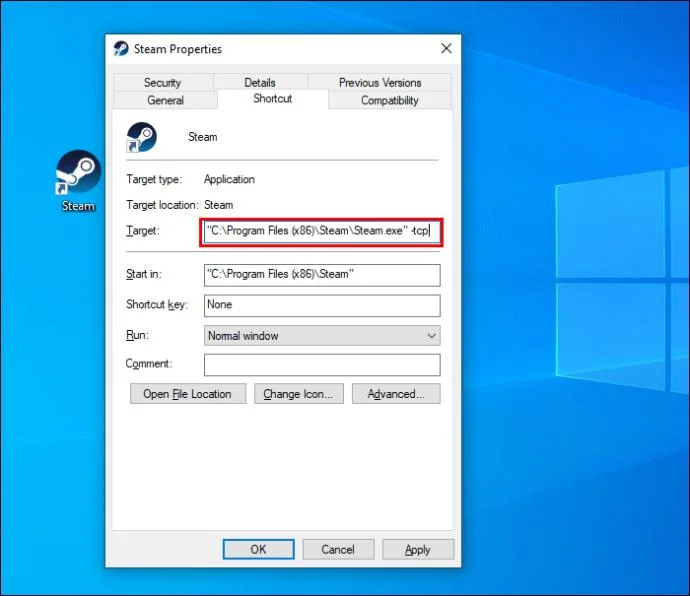The image size is (690, 596).
Task: Switch to the Details tab
Action: [260, 82]
